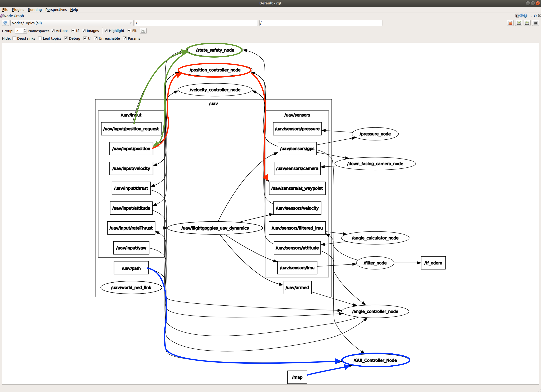The height and width of the screenshot is (392, 541).
Task: Open the Nodes/Topics (all) dropdown
Action: click(x=72, y=23)
